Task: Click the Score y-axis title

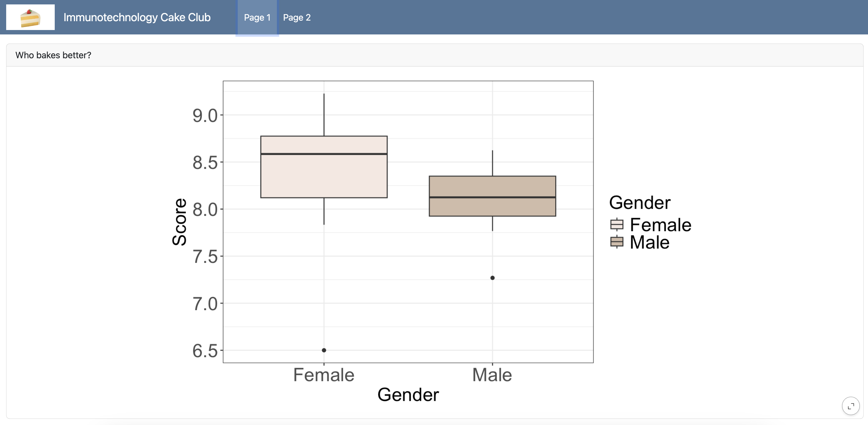Action: (x=179, y=222)
